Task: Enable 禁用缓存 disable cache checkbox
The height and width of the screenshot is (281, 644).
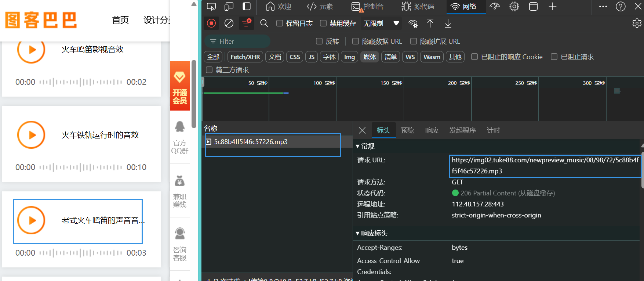Action: (x=323, y=23)
